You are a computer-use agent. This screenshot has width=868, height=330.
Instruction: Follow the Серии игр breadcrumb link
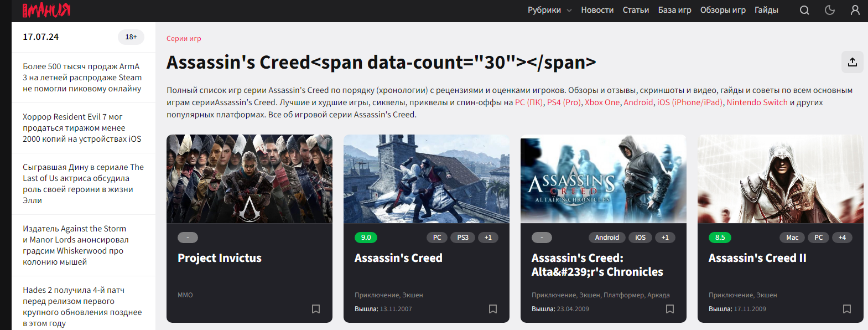pos(184,39)
